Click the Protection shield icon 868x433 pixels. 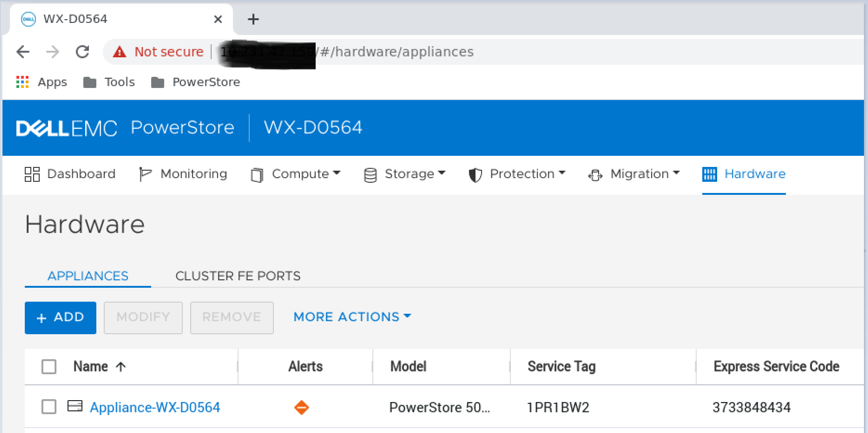(475, 174)
